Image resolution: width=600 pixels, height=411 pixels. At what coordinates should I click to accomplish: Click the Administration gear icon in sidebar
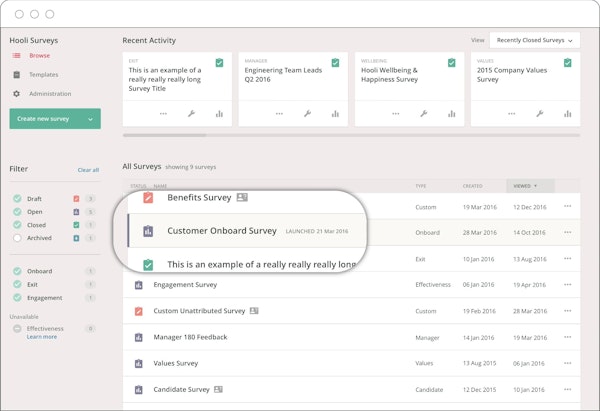click(16, 93)
